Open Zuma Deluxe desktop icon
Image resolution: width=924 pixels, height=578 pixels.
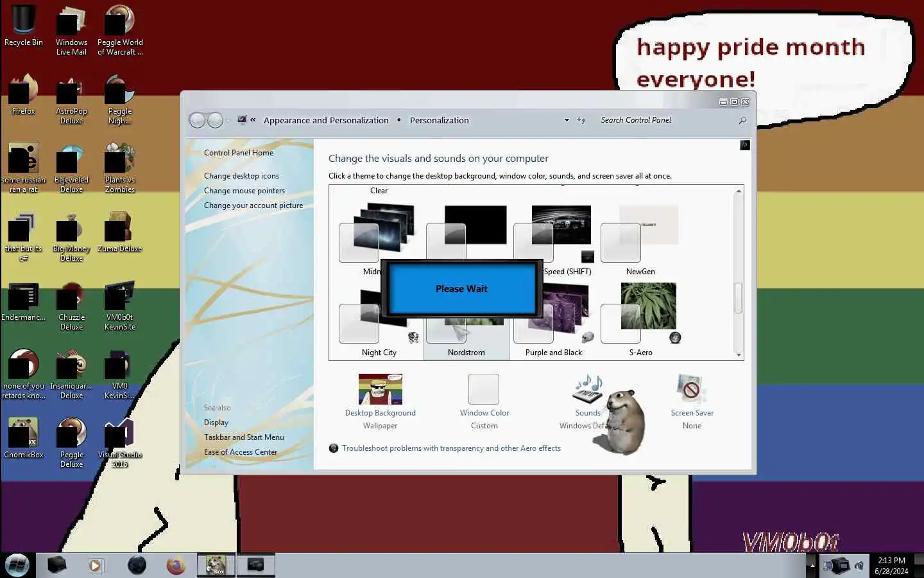[120, 232]
